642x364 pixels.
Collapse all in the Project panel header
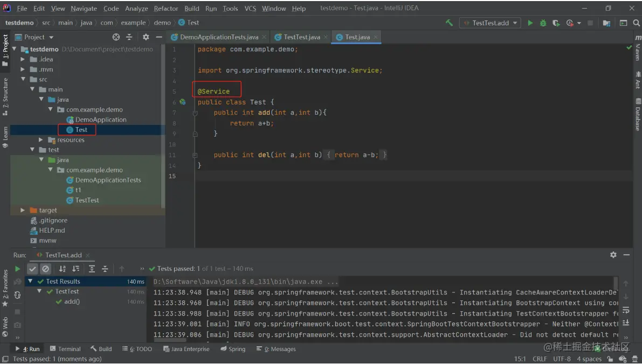(x=129, y=37)
